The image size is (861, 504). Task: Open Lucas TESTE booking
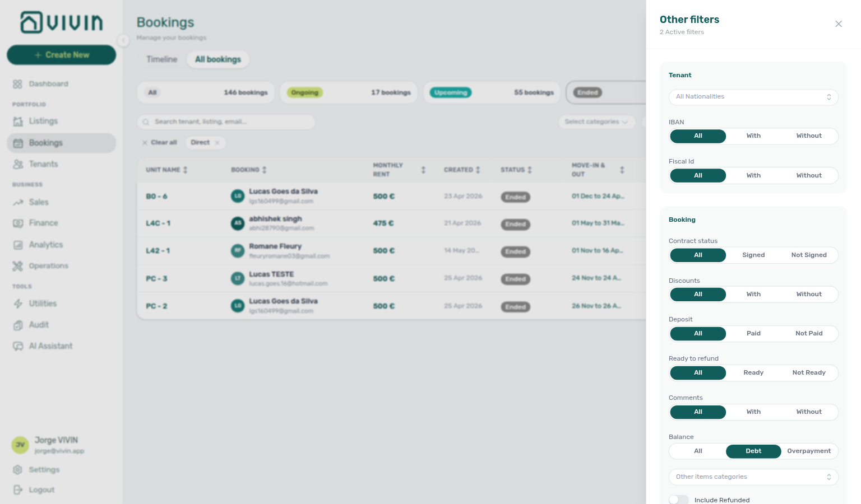(392, 278)
